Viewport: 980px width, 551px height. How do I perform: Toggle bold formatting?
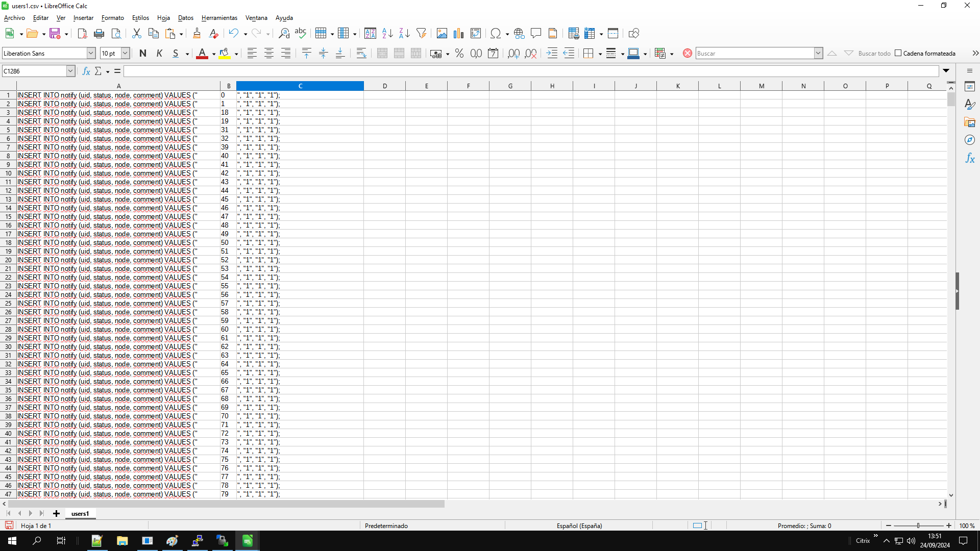(143, 54)
